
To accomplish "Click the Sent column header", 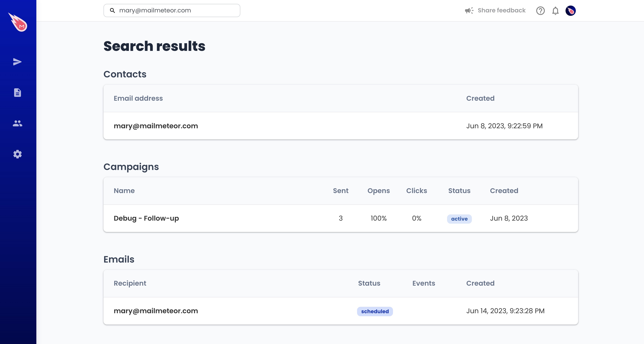I will (341, 191).
